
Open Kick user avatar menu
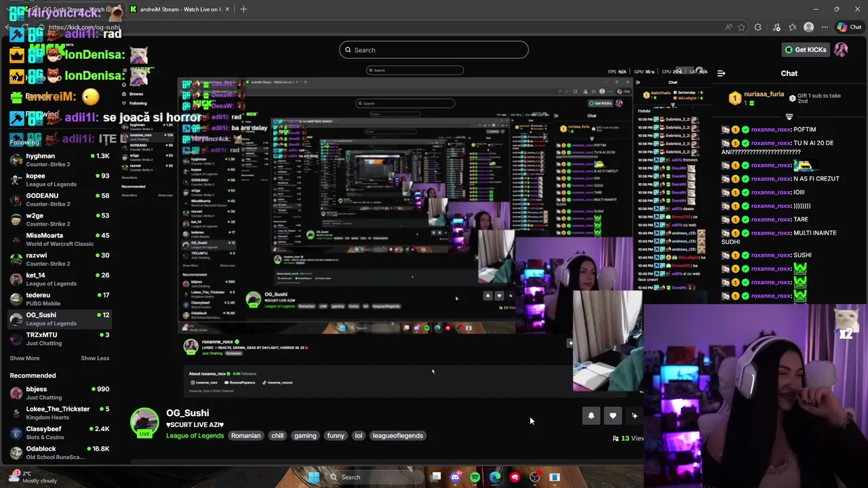(x=841, y=49)
